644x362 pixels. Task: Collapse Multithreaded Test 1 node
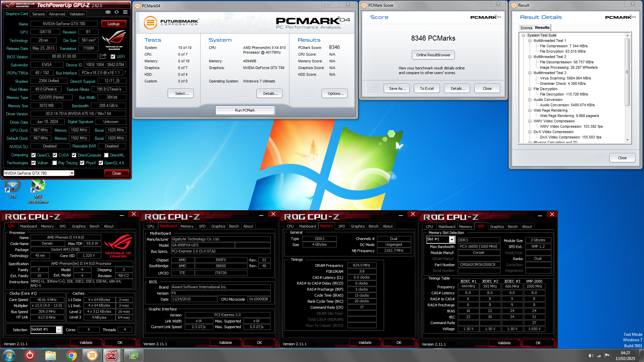click(x=530, y=41)
